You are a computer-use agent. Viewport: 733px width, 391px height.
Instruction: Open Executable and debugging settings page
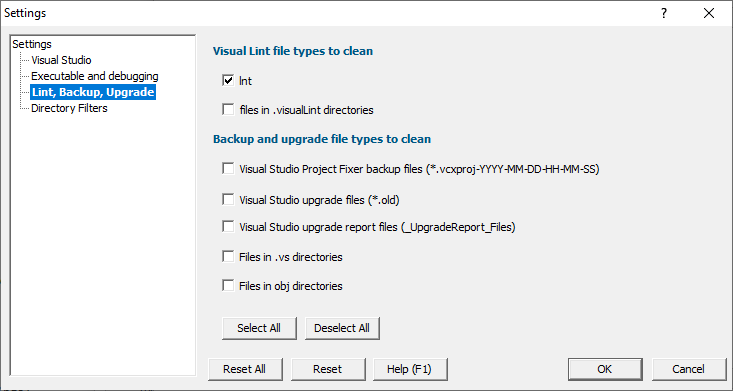coord(95,76)
